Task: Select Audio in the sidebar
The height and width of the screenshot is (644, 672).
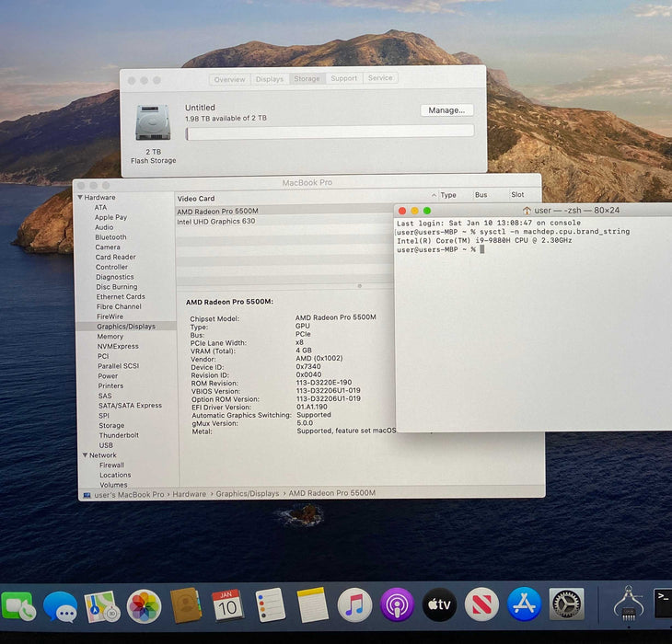Action: coord(104,227)
